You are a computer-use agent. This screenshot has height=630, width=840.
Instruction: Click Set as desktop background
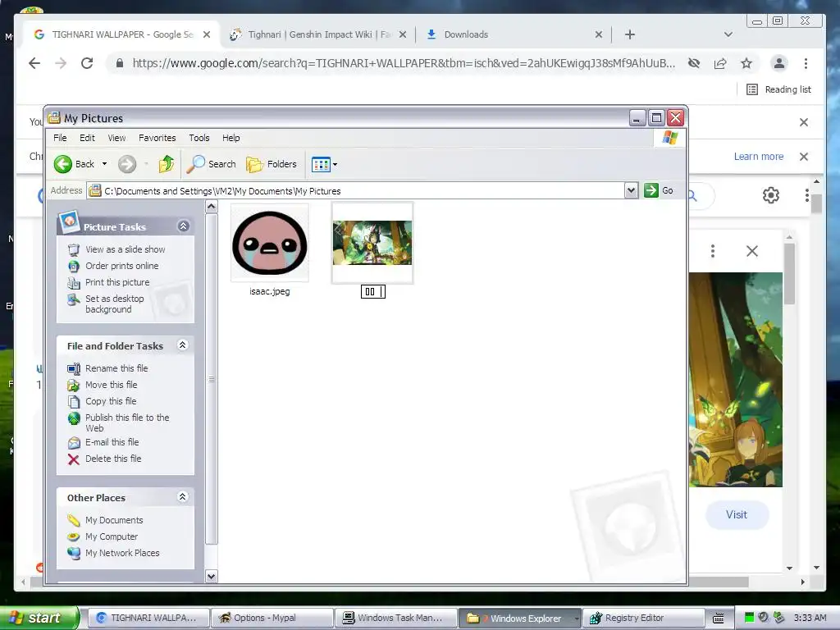[115, 304]
